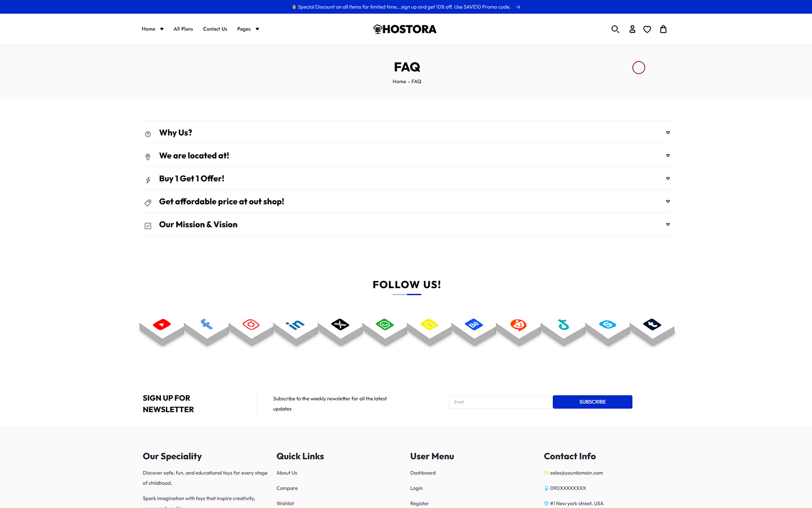The image size is (812, 508).
Task: Click the user account icon
Action: (632, 29)
